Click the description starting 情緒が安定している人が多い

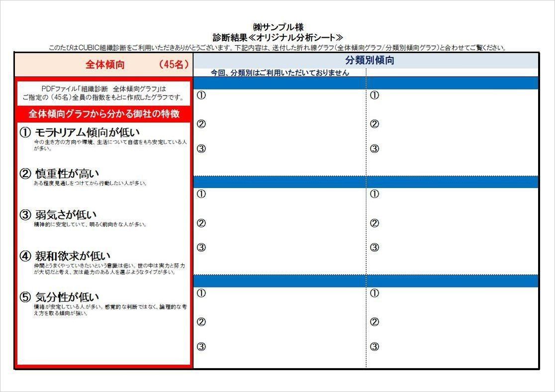point(110,310)
